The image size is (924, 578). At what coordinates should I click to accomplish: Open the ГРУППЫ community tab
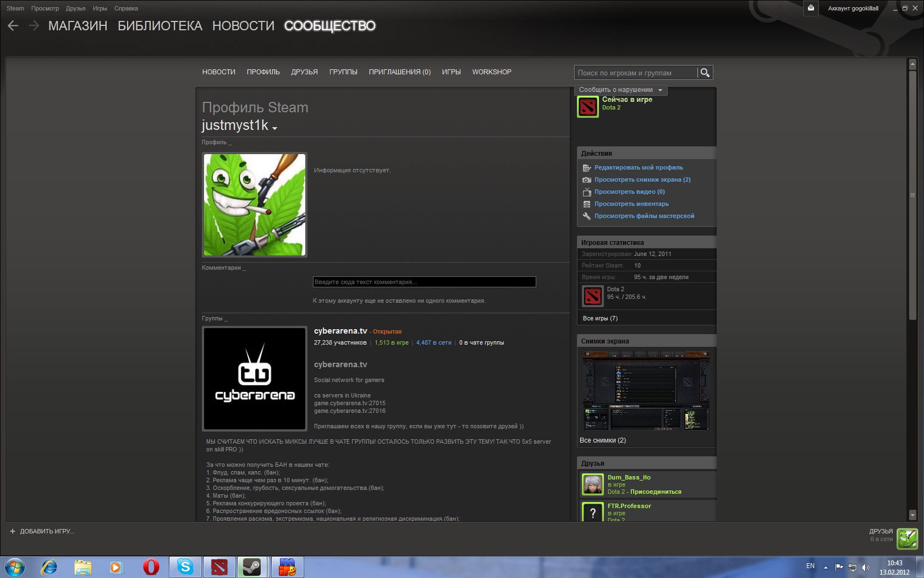tap(343, 72)
